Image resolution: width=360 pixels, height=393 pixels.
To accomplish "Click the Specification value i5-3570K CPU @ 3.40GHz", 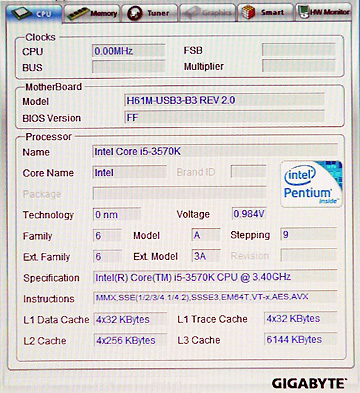I will [215, 277].
